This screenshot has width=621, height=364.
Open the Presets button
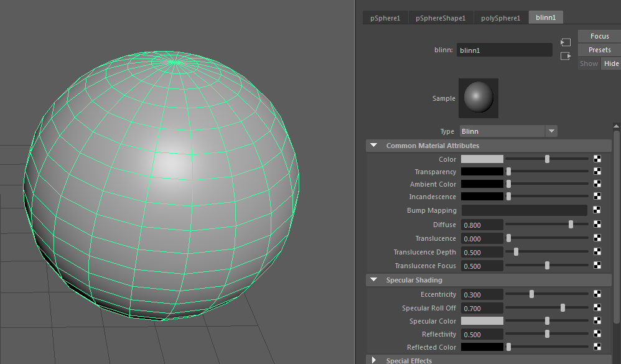(x=599, y=50)
